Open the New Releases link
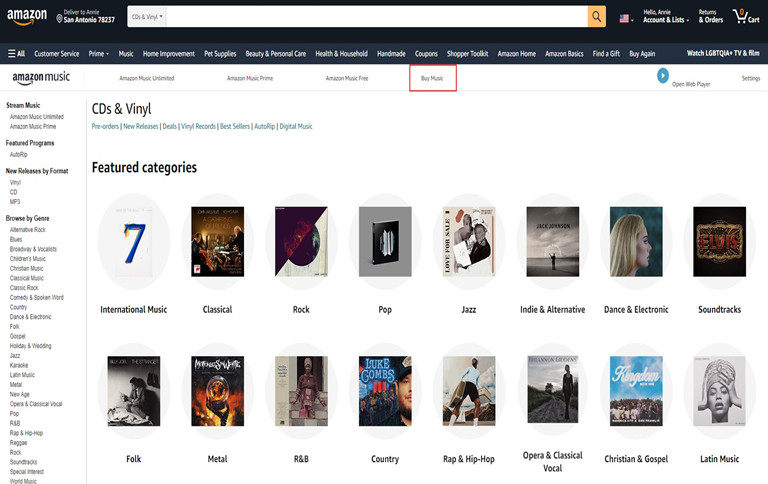768x484 pixels. pos(141,126)
